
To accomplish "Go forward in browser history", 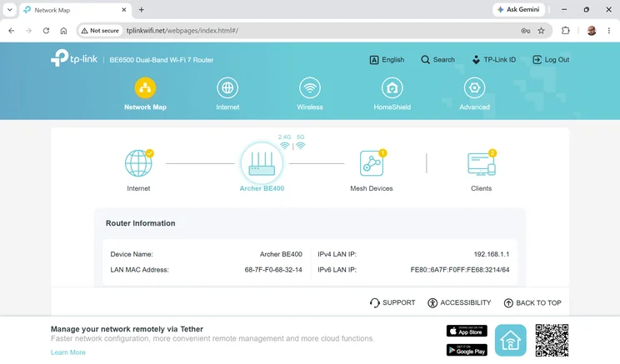I will coord(28,31).
